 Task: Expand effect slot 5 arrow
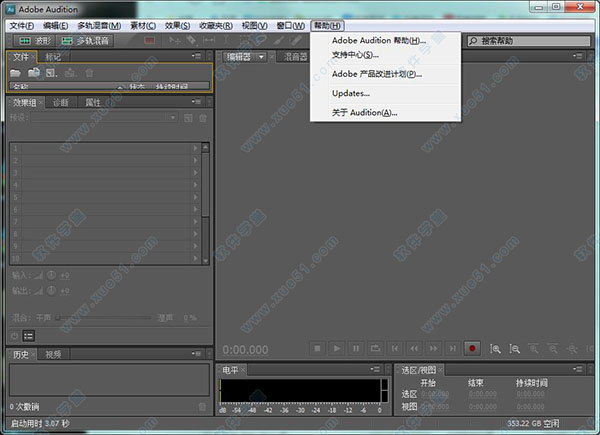[x=195, y=197]
